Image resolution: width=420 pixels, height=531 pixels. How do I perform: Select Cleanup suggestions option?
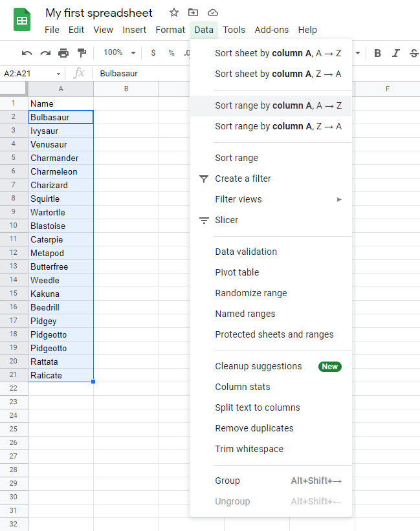pos(258,366)
